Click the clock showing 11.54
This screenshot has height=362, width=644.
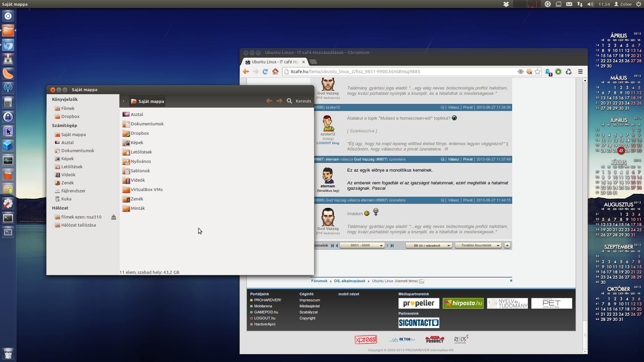(x=604, y=4)
